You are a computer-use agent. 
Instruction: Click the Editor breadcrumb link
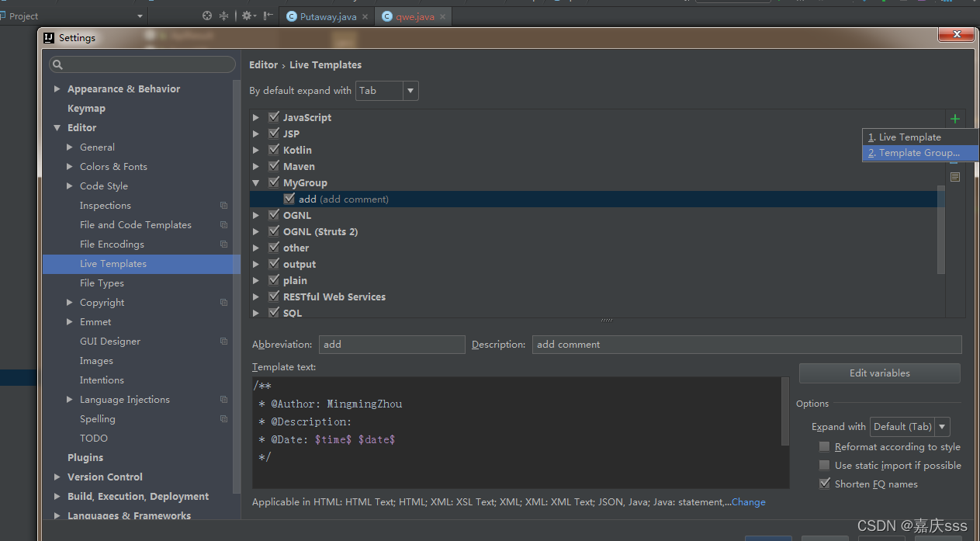point(263,65)
